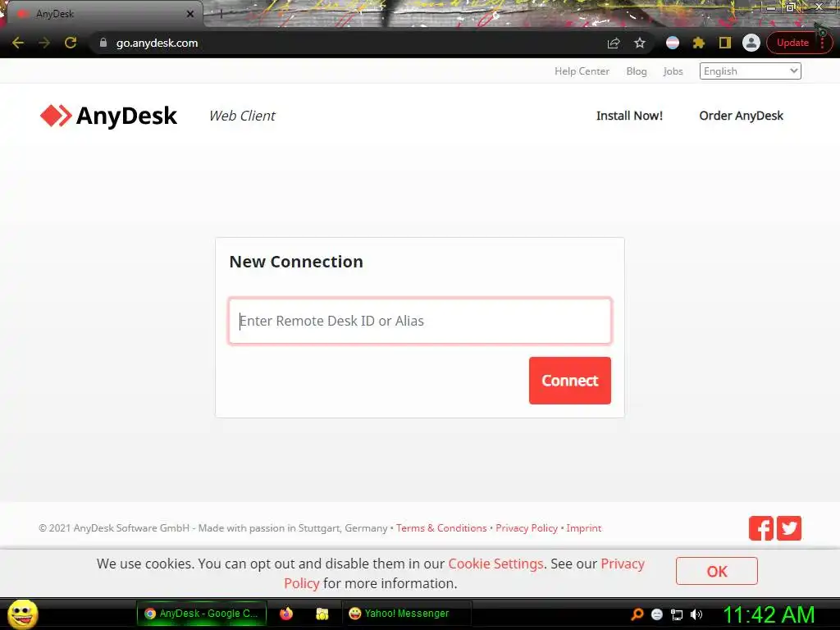
Task: Open the Extensions puzzle-piece menu
Action: coord(699,43)
